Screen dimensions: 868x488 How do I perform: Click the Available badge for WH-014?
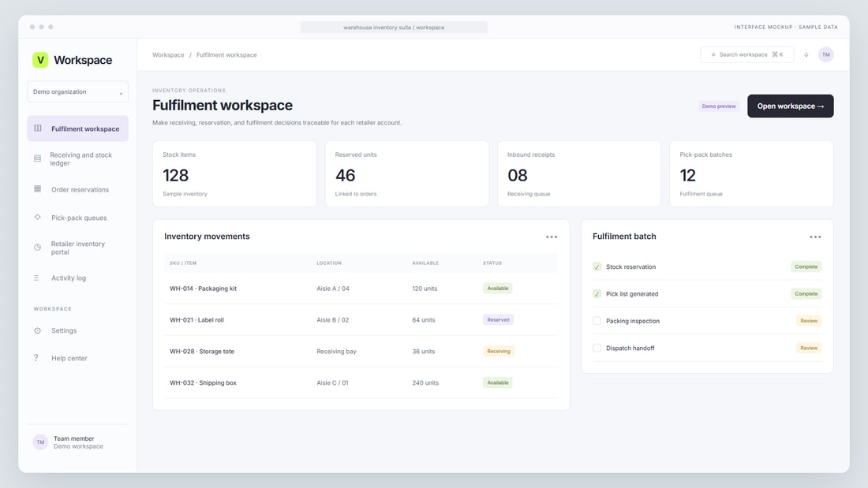pyautogui.click(x=498, y=289)
